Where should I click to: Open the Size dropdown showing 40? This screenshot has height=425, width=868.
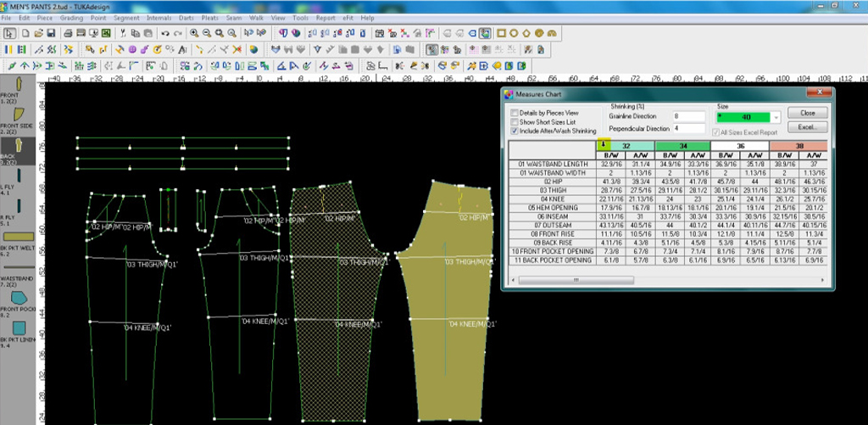776,117
